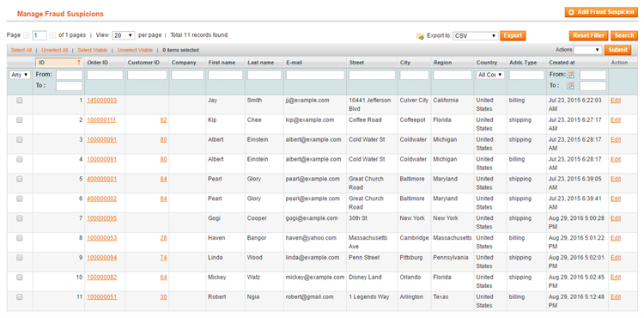644x318 pixels.
Task: Edit the Robert Ngia record
Action: [x=616, y=297]
